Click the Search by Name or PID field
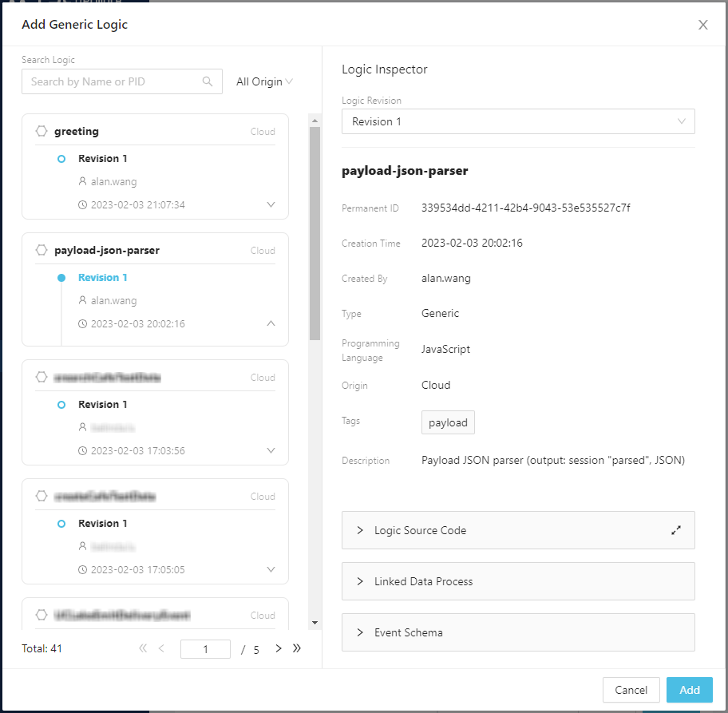Viewport: 728px width, 713px height. pos(112,81)
